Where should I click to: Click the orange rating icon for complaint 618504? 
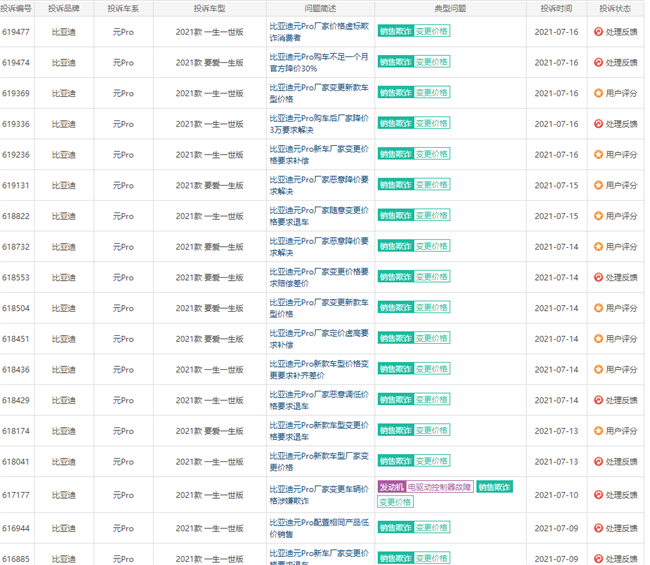(598, 308)
